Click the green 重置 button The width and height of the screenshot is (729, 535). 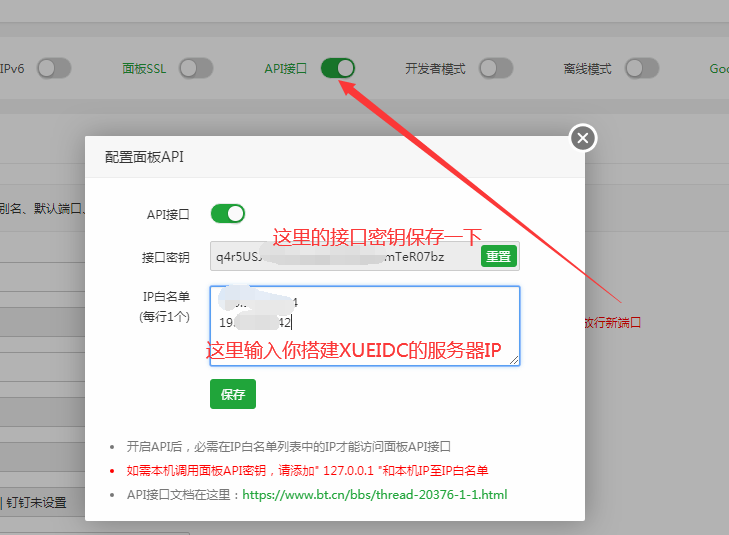[x=498, y=256]
